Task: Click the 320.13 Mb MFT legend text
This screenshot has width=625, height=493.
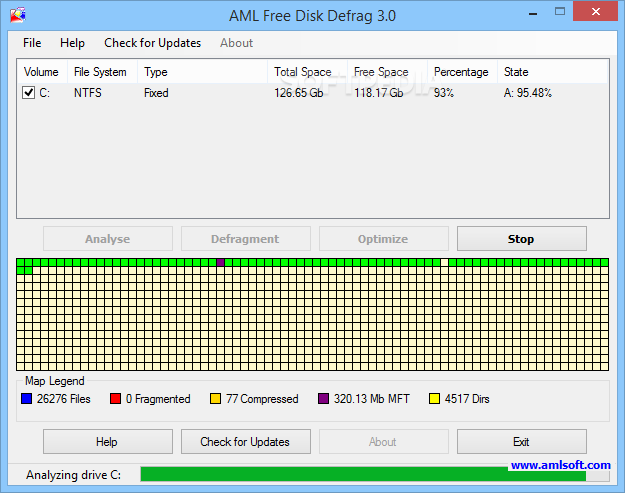Action: [371, 399]
